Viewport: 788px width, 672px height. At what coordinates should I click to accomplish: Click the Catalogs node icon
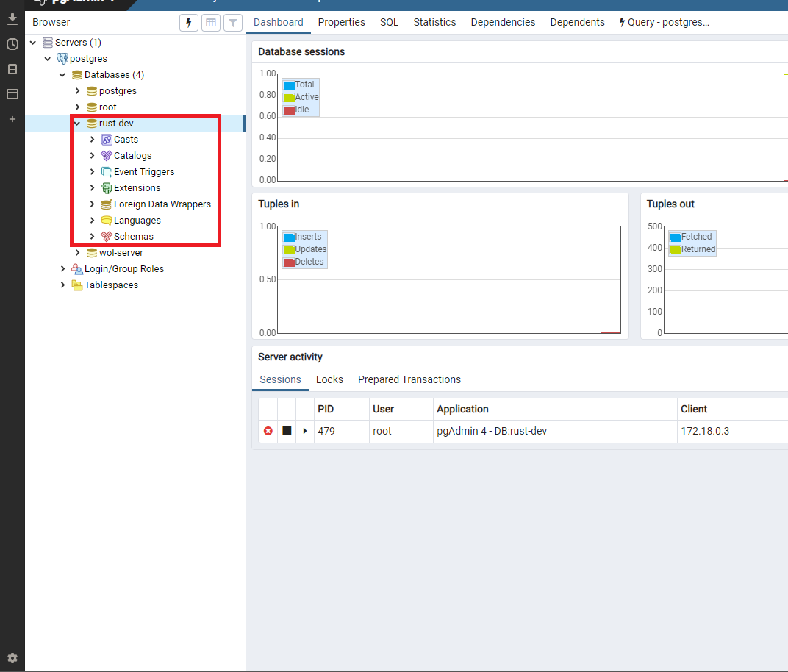[x=107, y=156]
